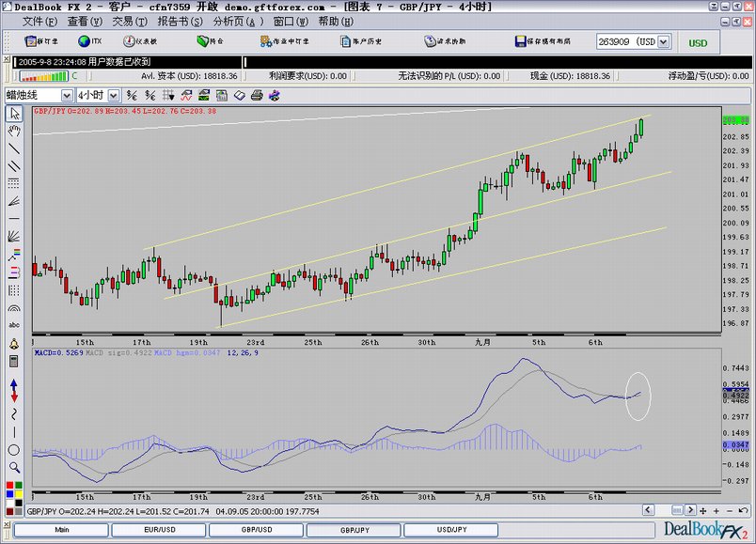Select the trend line drawing tool
The height and width of the screenshot is (544, 756).
tap(14, 148)
